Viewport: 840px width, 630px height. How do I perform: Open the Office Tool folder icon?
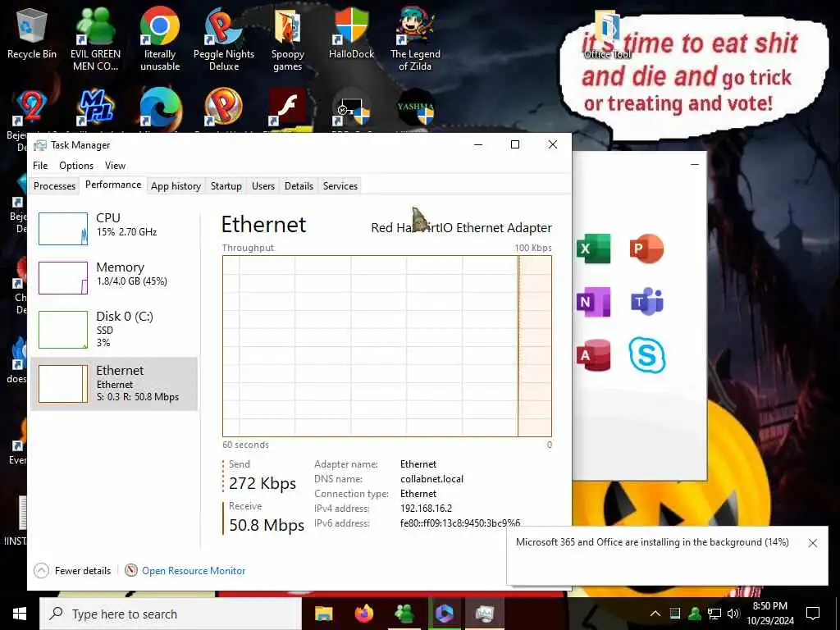click(608, 33)
